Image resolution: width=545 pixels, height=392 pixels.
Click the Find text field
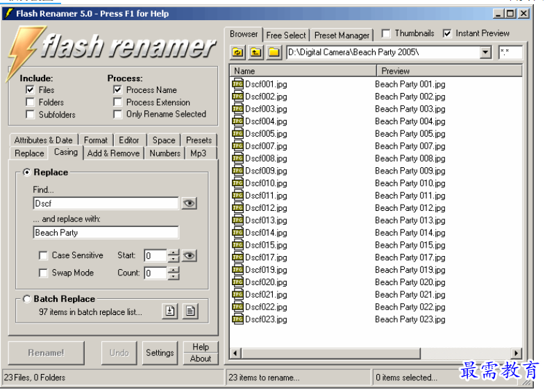coord(106,203)
